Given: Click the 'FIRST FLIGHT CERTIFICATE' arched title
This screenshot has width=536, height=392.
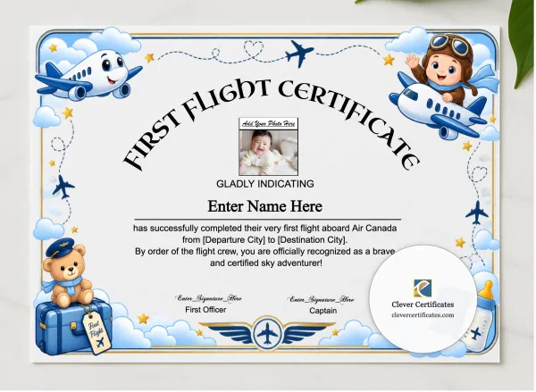Looking at the screenshot, I should click(x=272, y=123).
